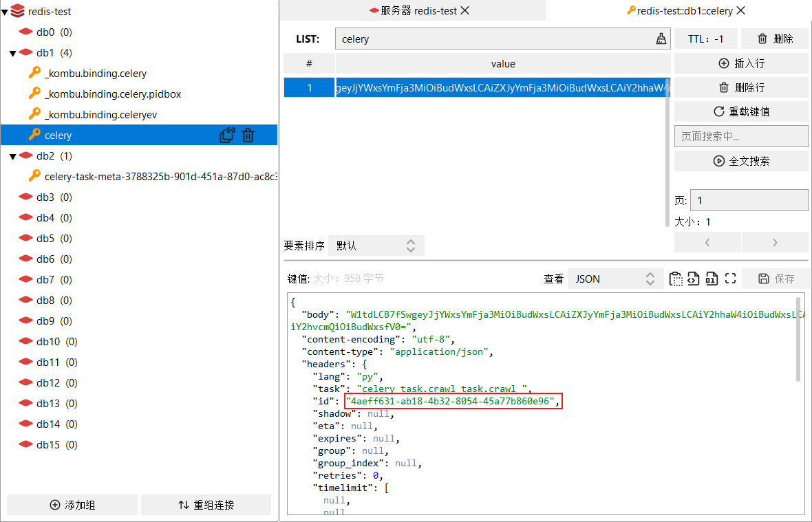The height and width of the screenshot is (522, 812).
Task: Select db12 (0) database
Action: point(57,383)
